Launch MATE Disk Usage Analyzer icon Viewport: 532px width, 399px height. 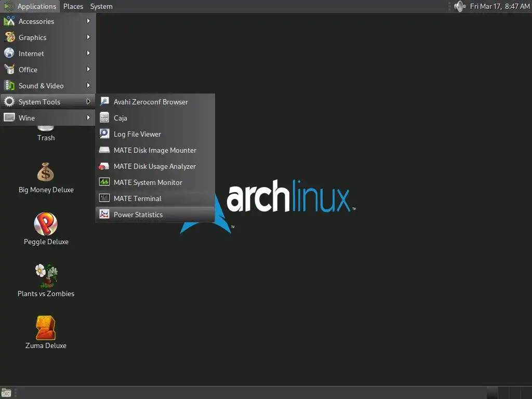[104, 166]
